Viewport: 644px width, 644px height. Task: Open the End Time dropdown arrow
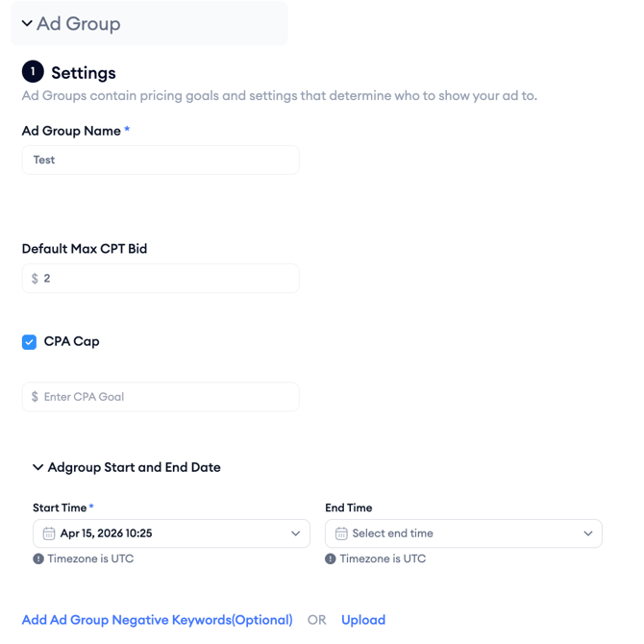tap(587, 533)
